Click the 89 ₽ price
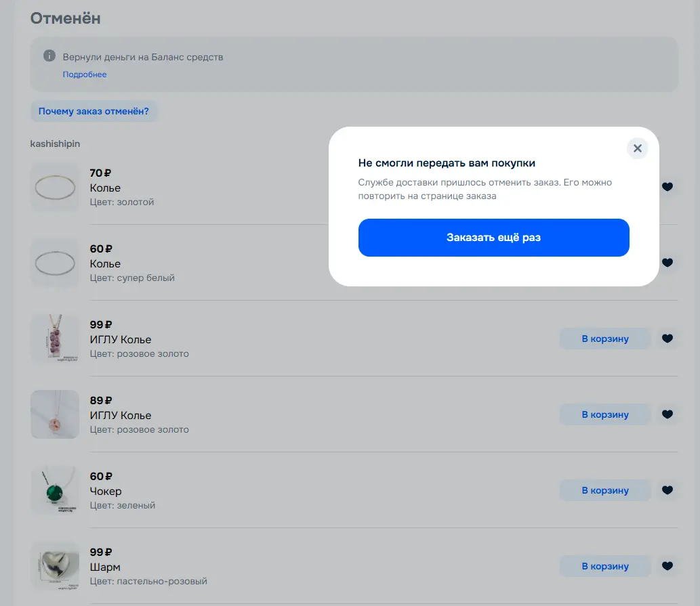 pos(100,400)
